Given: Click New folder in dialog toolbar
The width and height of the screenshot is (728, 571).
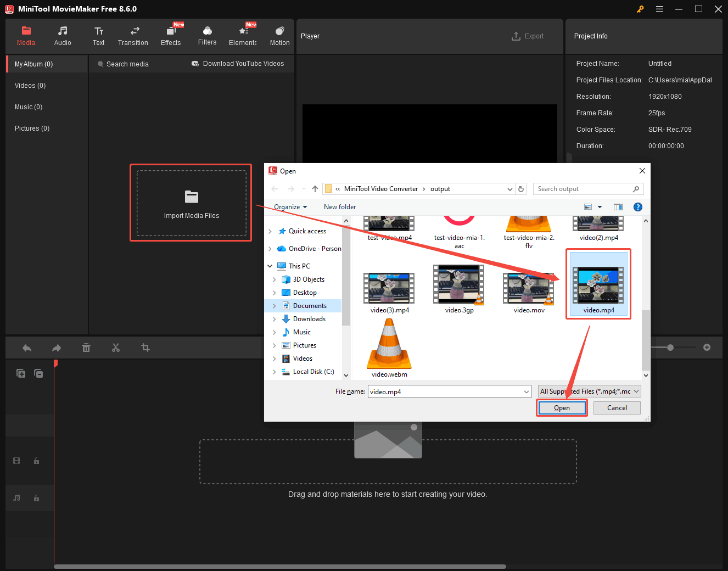Looking at the screenshot, I should (x=340, y=207).
